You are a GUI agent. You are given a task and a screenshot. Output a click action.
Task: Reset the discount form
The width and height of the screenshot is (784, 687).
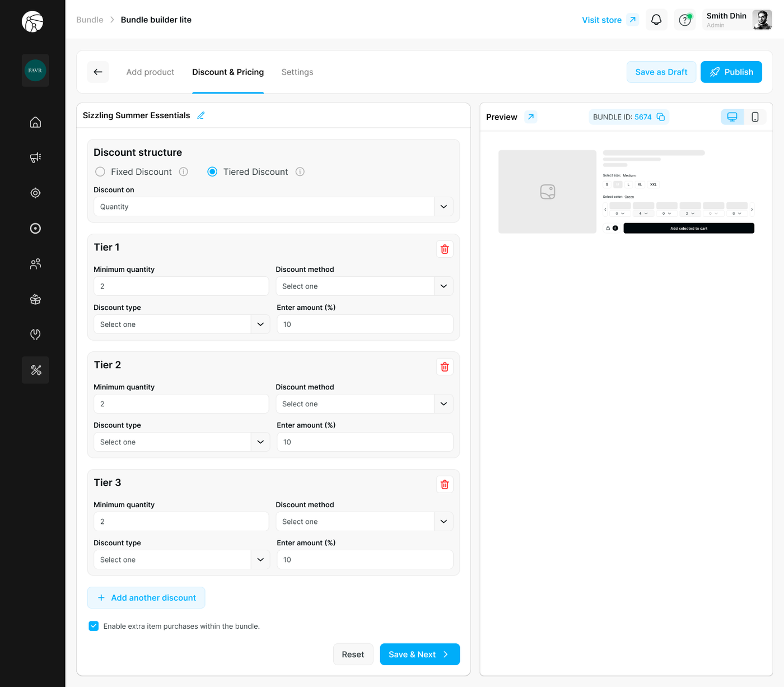coord(353,654)
